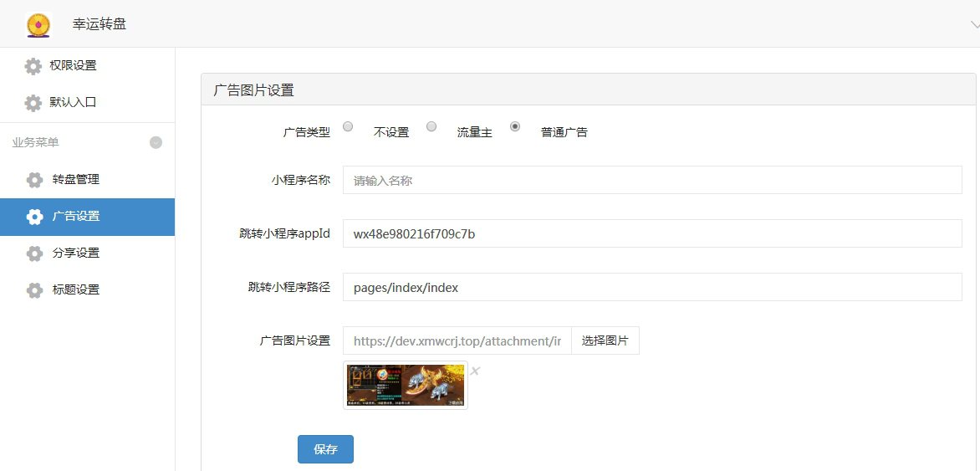Click the gear icon beside 转盘管理
Image resolution: width=980 pixels, height=471 pixels.
(34, 180)
